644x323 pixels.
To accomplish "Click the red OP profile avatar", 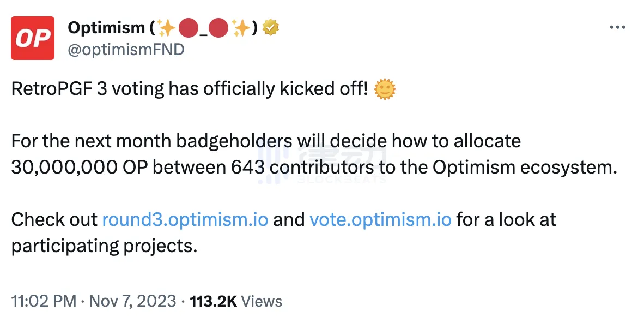I will (x=33, y=38).
